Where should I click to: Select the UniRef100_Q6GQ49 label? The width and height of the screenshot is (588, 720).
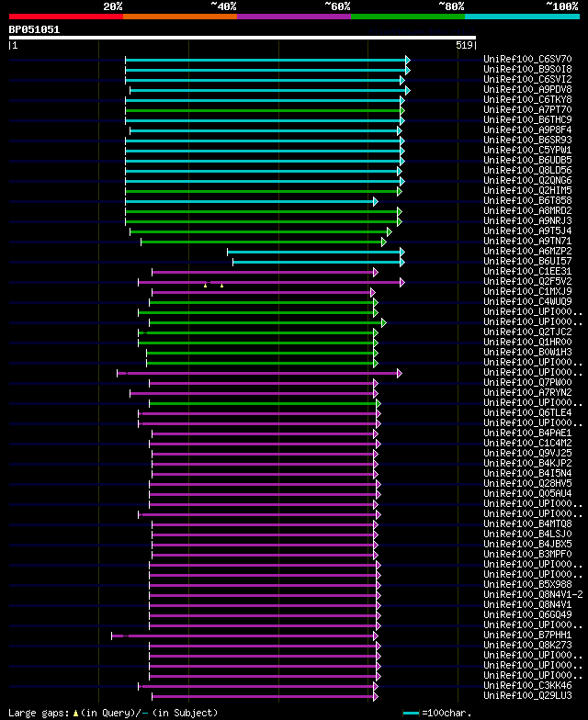527,615
